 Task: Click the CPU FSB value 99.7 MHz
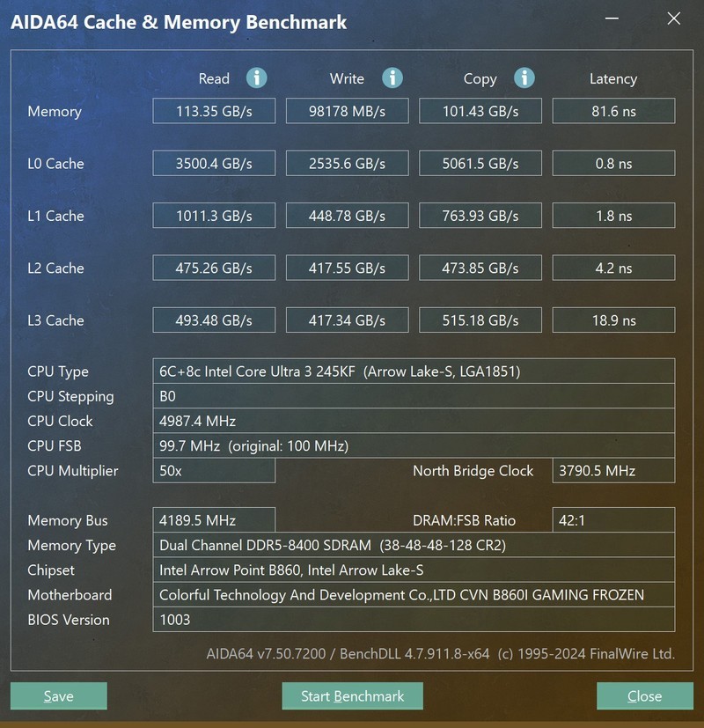click(x=414, y=445)
